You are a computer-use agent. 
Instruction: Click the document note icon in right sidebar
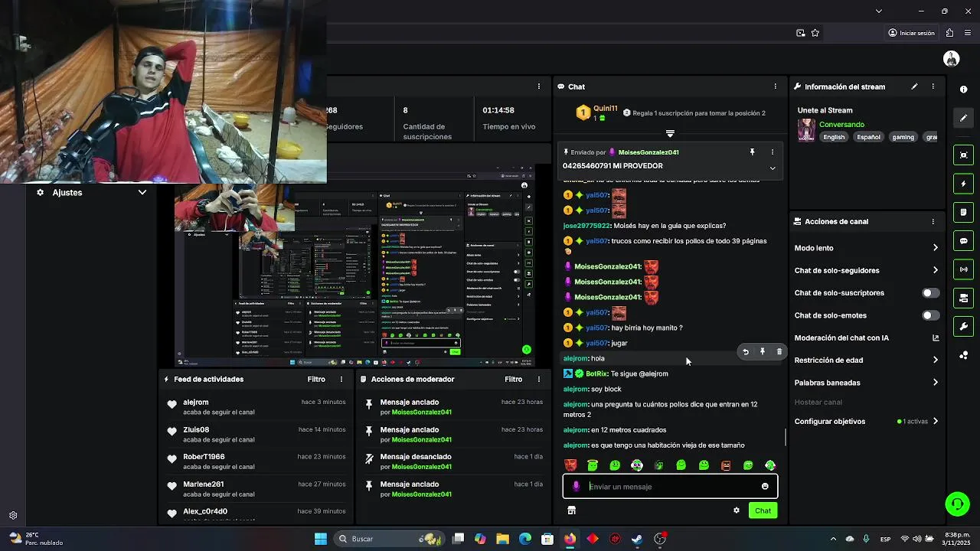point(963,212)
